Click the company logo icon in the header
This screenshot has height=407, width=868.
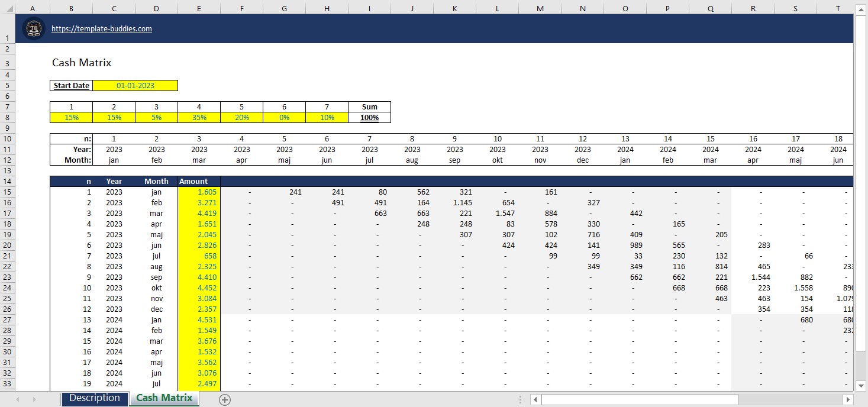click(33, 28)
